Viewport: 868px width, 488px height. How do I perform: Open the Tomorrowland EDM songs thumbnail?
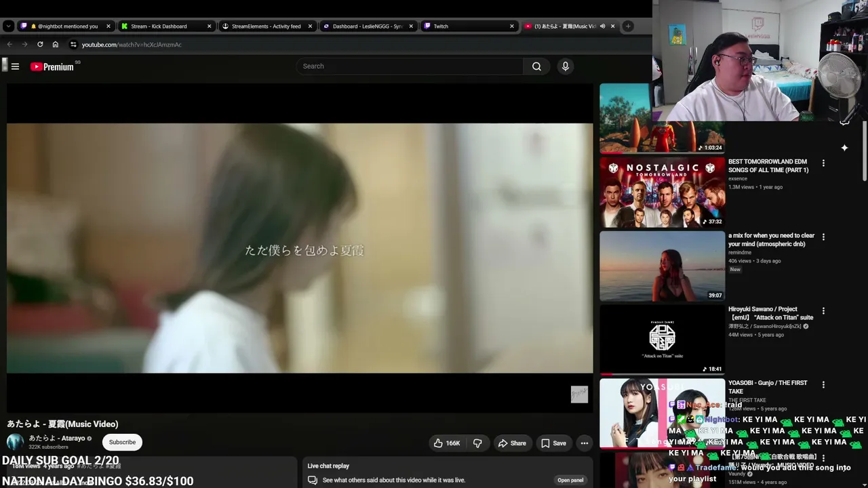click(x=662, y=192)
